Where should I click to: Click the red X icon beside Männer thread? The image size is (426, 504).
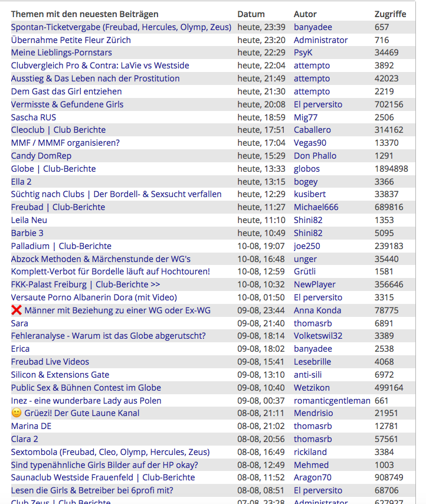(x=17, y=310)
